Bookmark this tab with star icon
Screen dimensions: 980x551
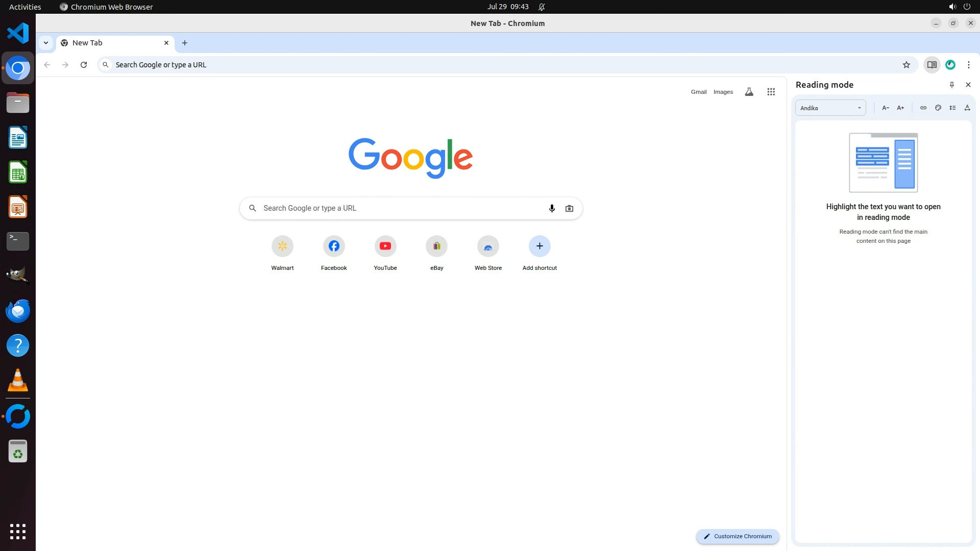click(906, 65)
